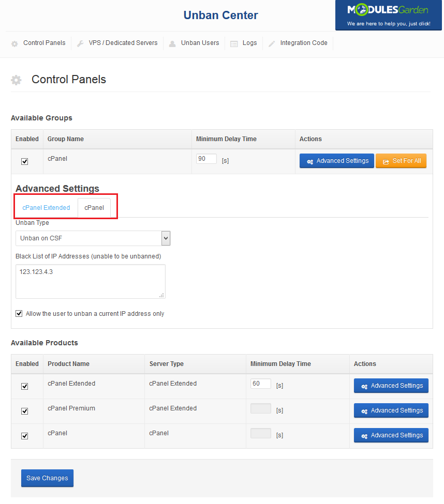Click the group Minimum Delay Time field showing 90

pos(206,159)
